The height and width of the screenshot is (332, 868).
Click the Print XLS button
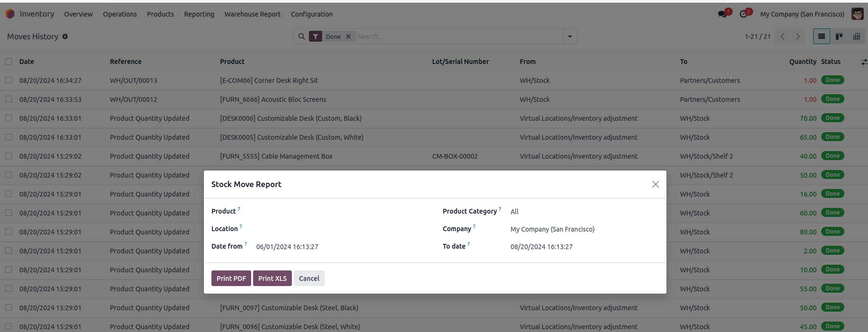click(x=272, y=278)
